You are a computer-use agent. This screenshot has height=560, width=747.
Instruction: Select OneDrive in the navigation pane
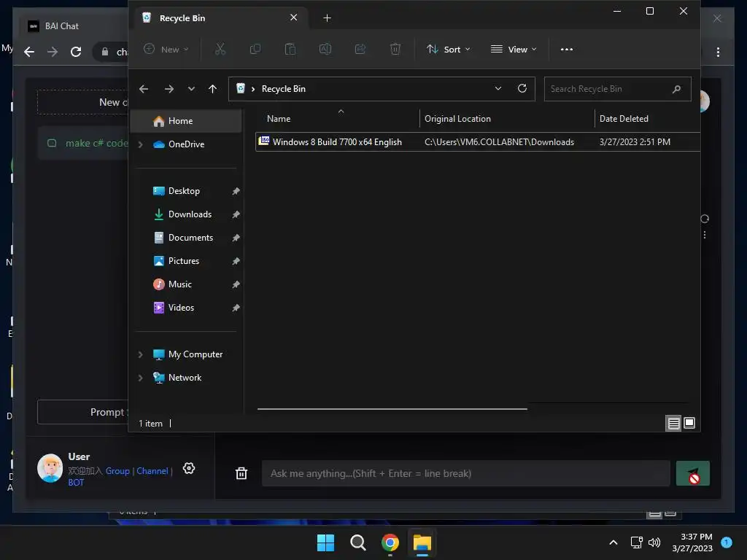[186, 144]
